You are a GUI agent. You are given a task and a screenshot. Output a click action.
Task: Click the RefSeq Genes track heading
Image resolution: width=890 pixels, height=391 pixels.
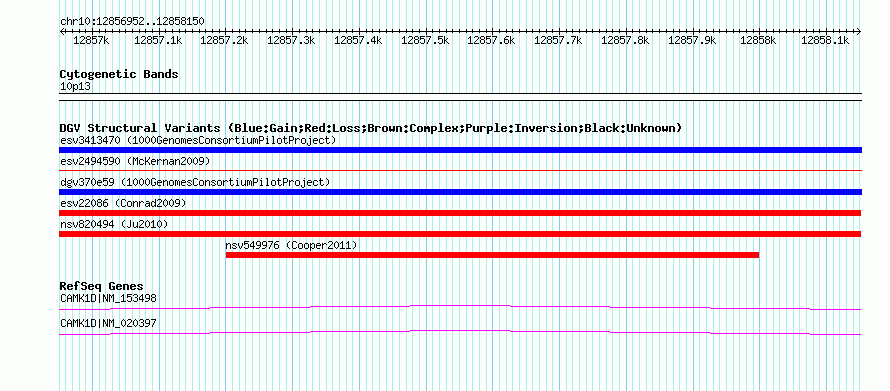[102, 286]
